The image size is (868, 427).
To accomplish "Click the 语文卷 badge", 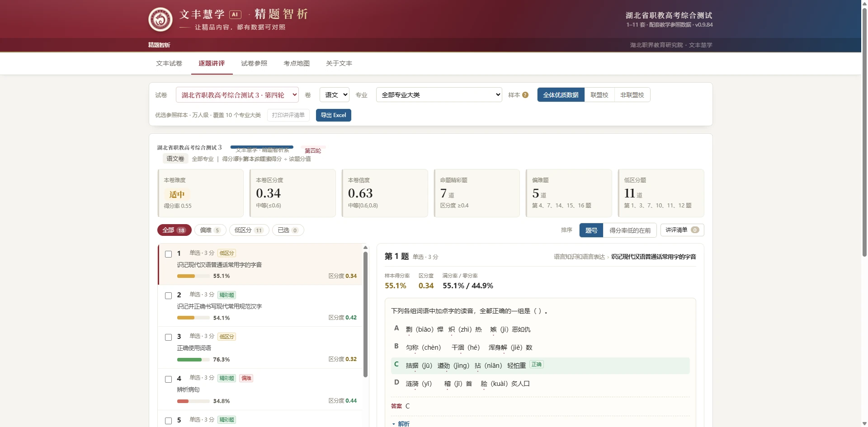I will coord(175,159).
